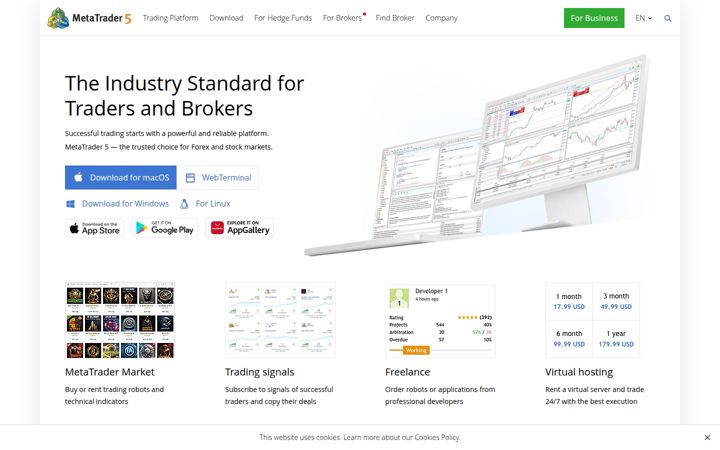The height and width of the screenshot is (450, 720).
Task: Click the Linux penguin icon
Action: (184, 204)
